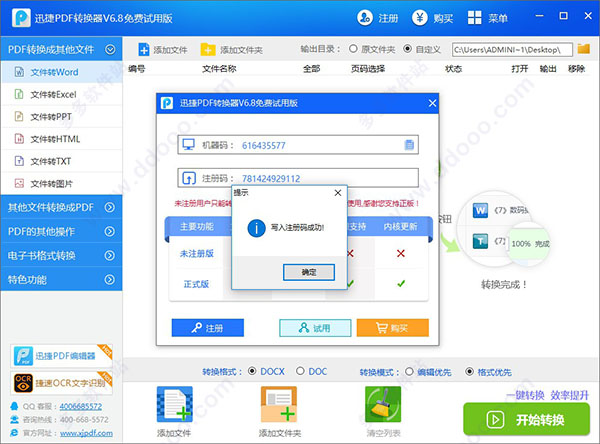Screen dimensions: 600x444
Task: Click 全部 column header
Action: (x=311, y=69)
